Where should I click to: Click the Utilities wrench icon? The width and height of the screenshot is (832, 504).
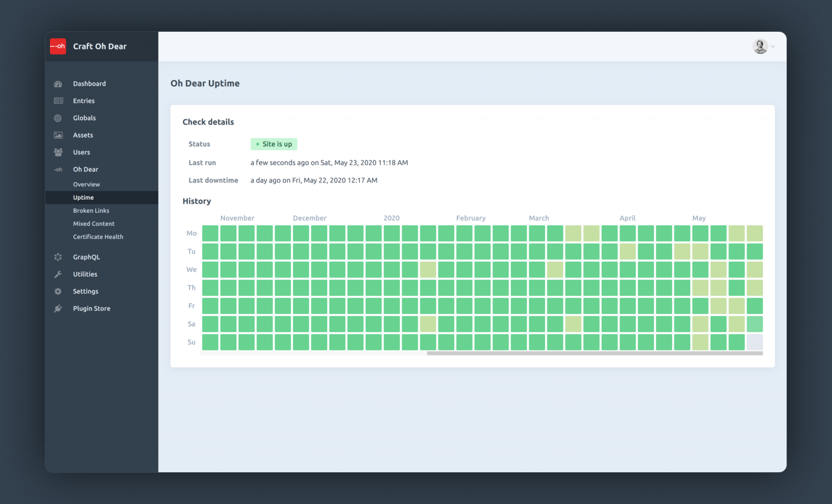click(58, 273)
